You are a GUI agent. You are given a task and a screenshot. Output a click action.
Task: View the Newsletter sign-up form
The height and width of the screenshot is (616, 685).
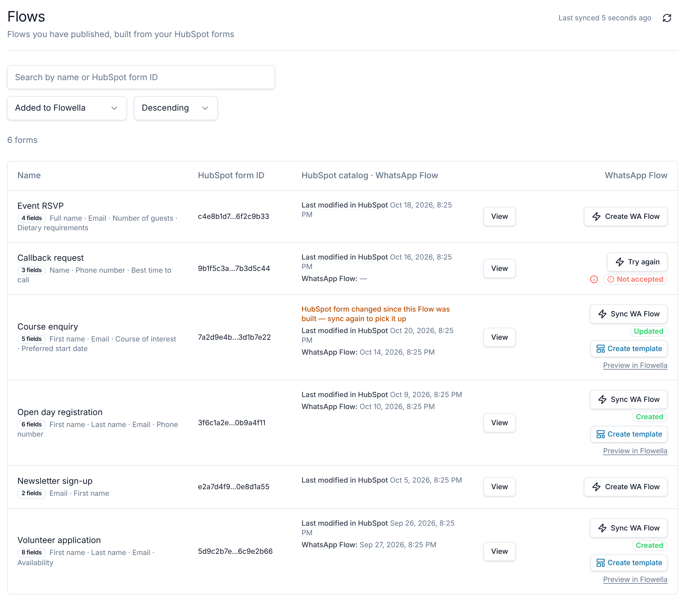tap(499, 487)
